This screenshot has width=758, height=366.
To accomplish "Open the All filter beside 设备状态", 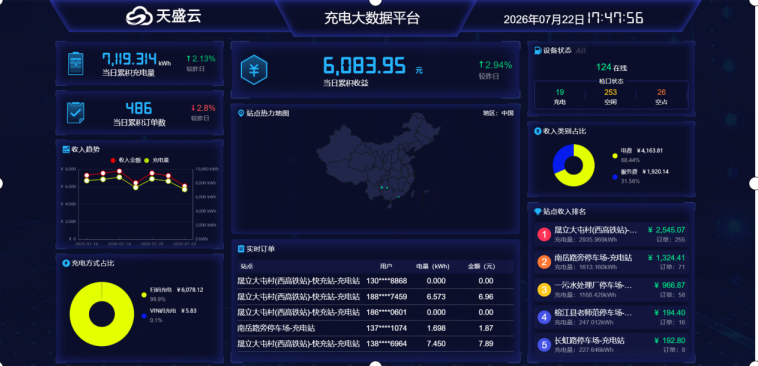I will click(x=581, y=50).
